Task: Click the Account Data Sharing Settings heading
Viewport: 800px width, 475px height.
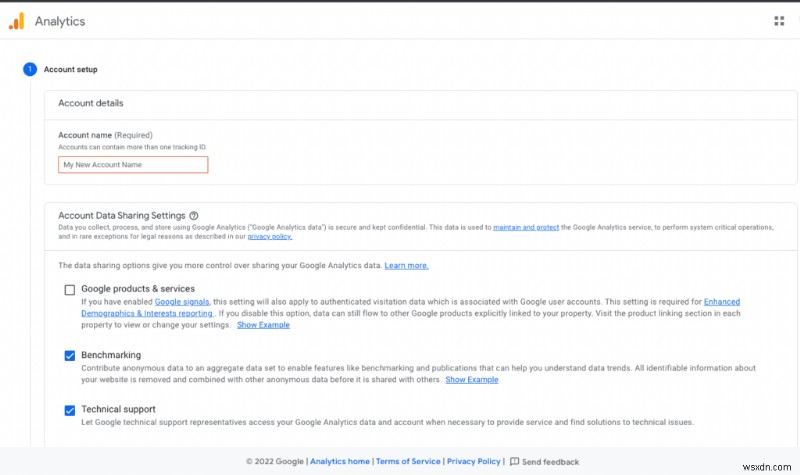Action: (x=122, y=216)
